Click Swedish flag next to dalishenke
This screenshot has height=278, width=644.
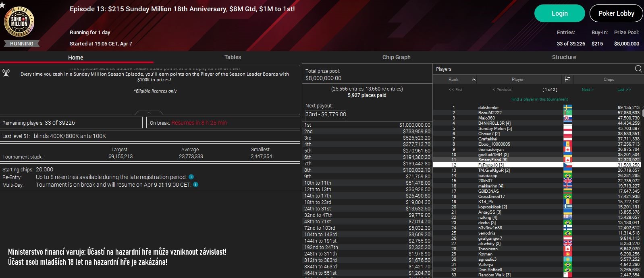(x=567, y=107)
